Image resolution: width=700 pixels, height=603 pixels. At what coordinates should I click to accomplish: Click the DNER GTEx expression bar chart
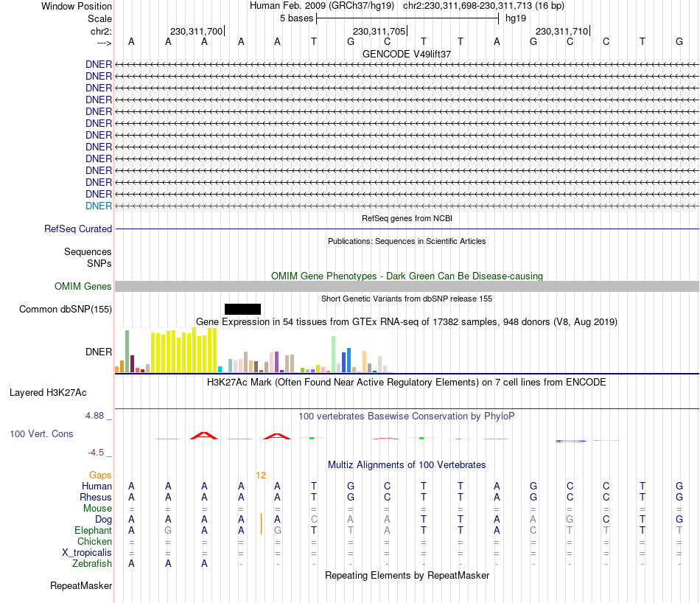coord(254,349)
